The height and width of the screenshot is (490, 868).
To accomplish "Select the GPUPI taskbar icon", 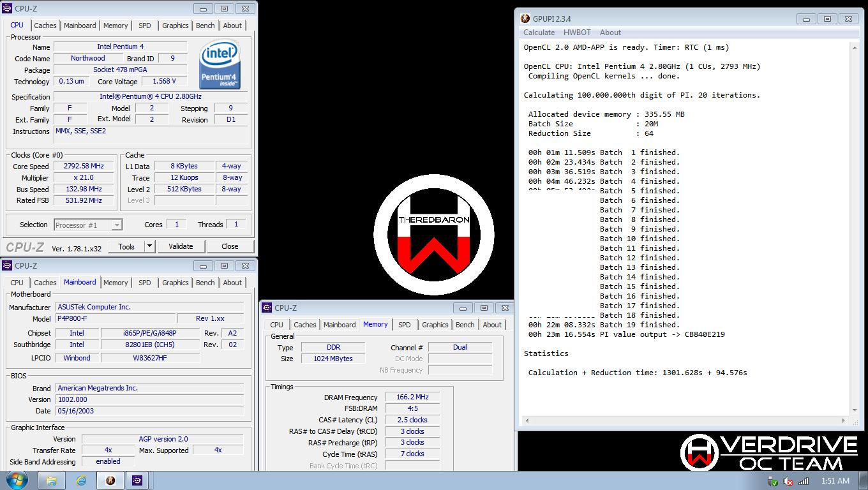I will (110, 480).
